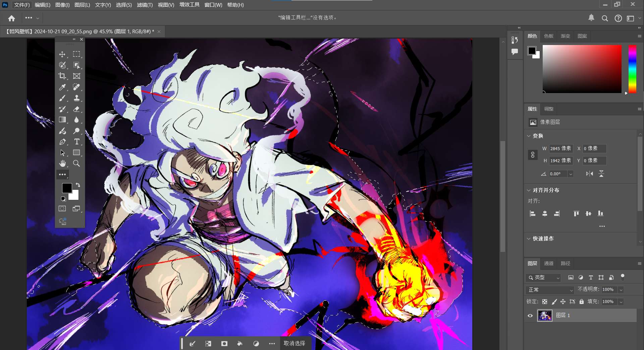Toggle lock transparent pixels
This screenshot has height=350, width=644.
point(545,302)
